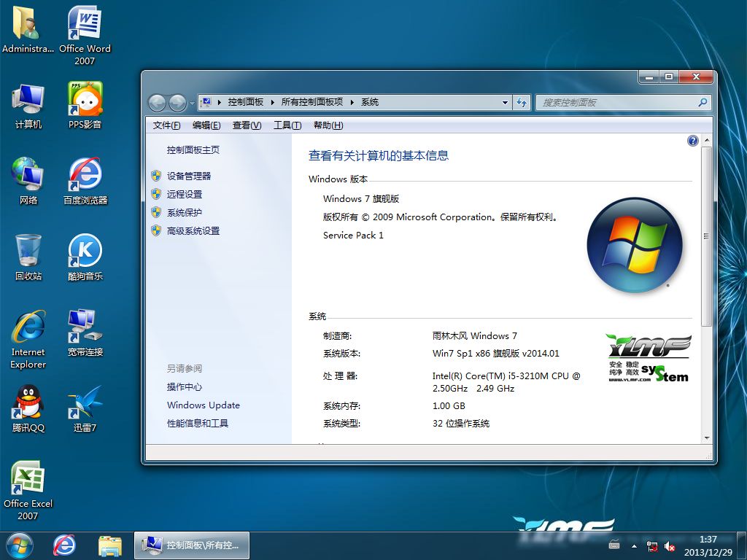Open Office Excel 2007 desktop shortcut
The height and width of the screenshot is (560, 747).
click(28, 491)
